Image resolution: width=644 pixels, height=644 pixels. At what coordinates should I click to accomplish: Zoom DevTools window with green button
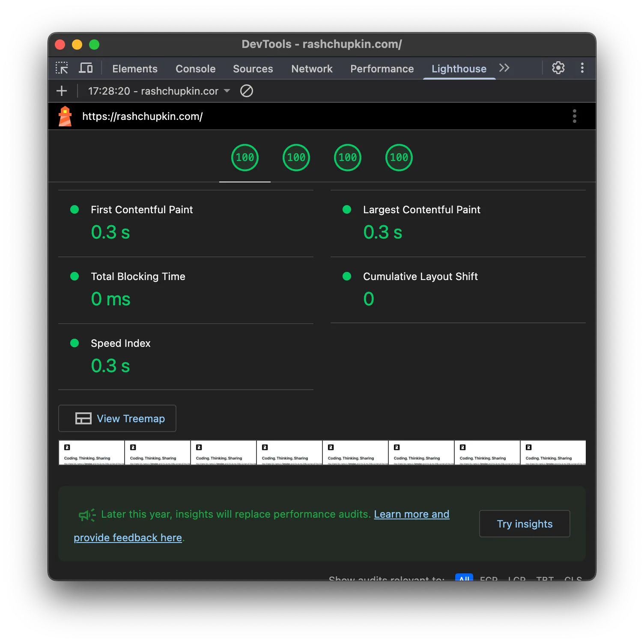[94, 45]
